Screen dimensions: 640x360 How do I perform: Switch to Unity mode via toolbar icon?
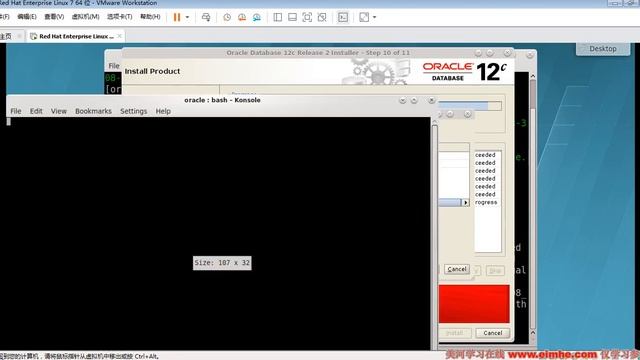pos(322,17)
